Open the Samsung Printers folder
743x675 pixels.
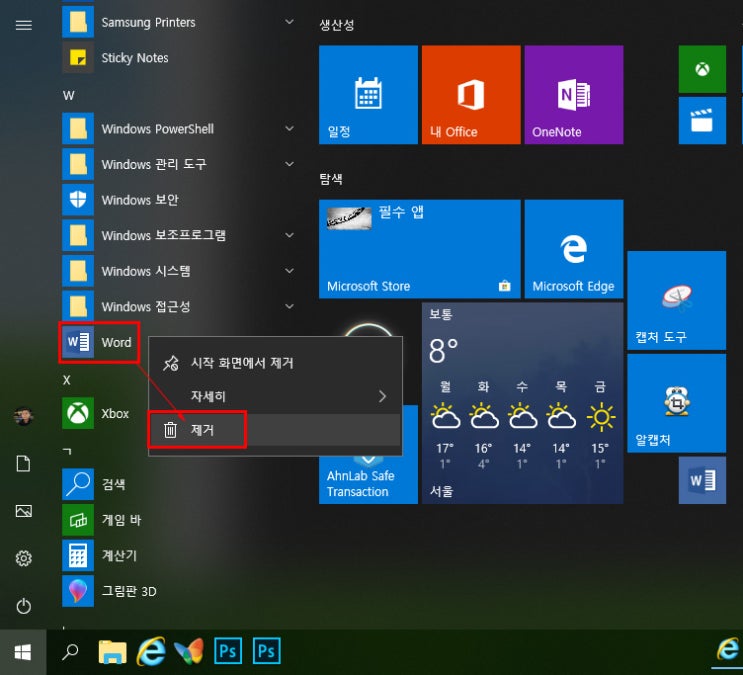178,22
